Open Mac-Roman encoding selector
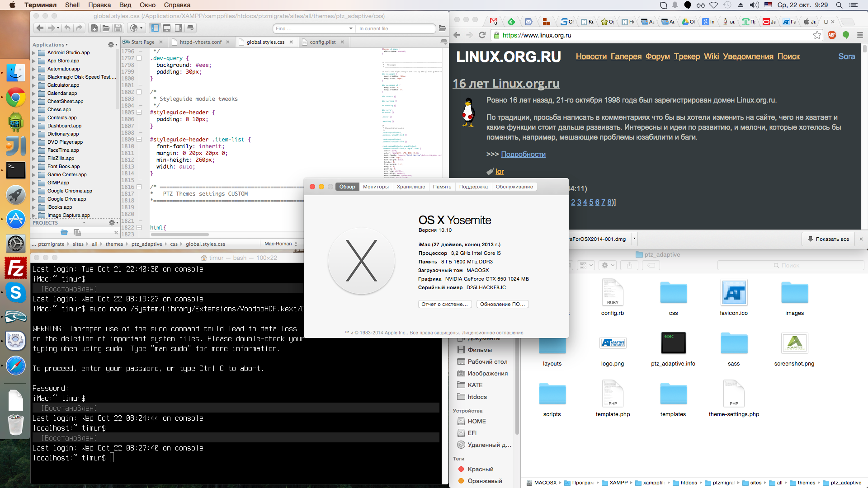 pos(281,244)
